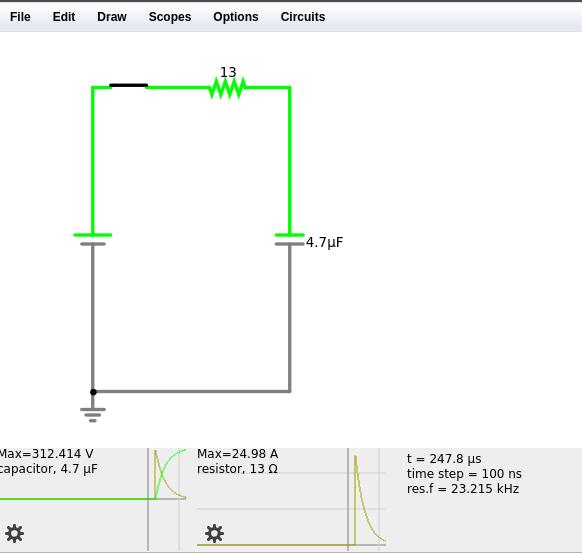Click the Max=24.98 A scope label
This screenshot has height=553, width=582.
coord(238,454)
